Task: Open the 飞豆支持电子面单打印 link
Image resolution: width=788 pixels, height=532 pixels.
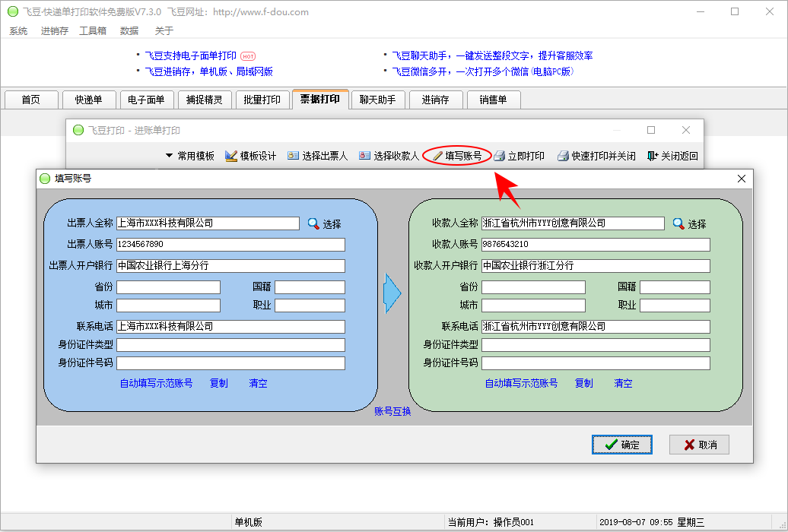Action: coord(190,55)
